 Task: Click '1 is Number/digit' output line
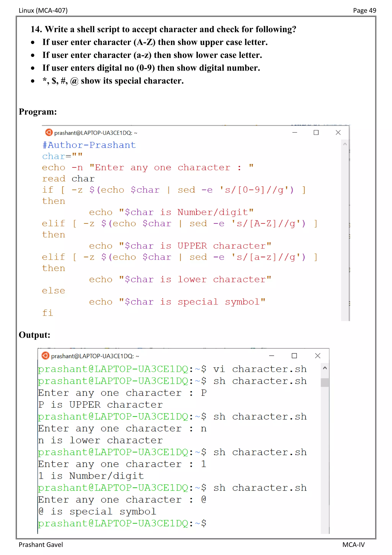click(x=91, y=476)
